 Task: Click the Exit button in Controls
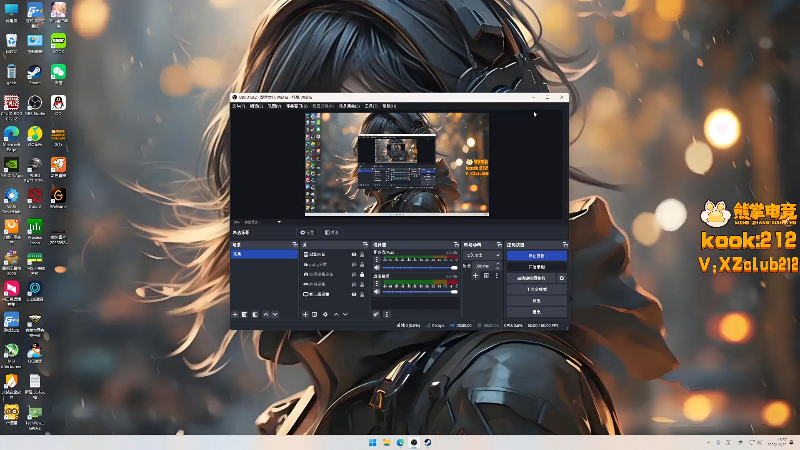click(536, 312)
